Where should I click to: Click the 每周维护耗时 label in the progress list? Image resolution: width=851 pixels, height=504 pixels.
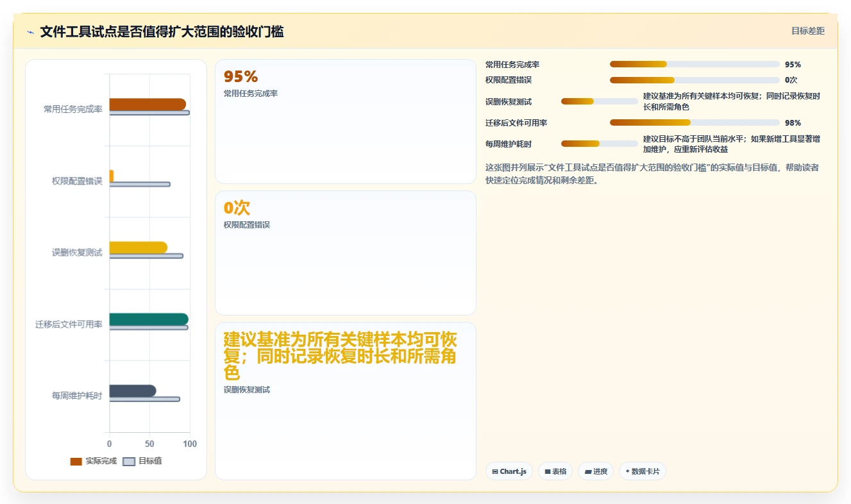pyautogui.click(x=509, y=144)
